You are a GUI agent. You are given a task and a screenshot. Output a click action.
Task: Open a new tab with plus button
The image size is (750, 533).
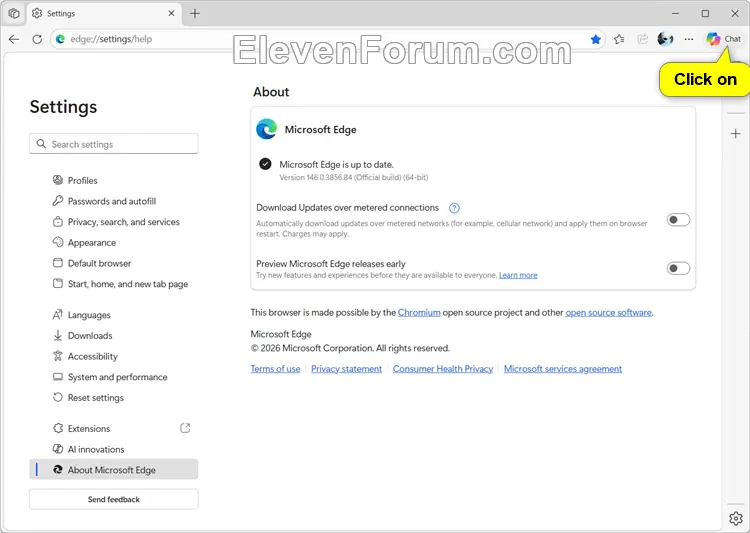[x=195, y=13]
